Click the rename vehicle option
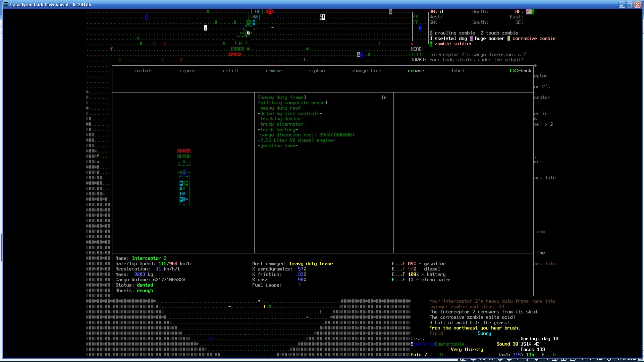The image size is (644, 362). 416,70
